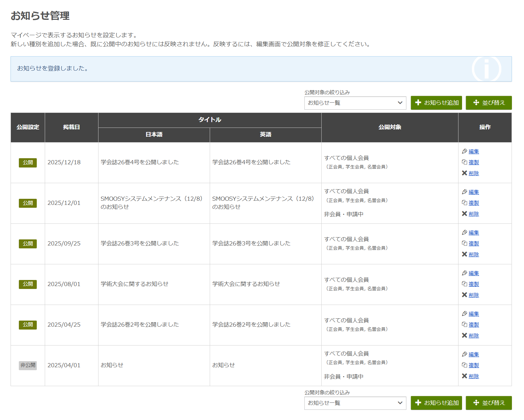Select the copy icon to duplicate SMOOSY maintenance notice
The height and width of the screenshot is (420, 524).
click(465, 203)
